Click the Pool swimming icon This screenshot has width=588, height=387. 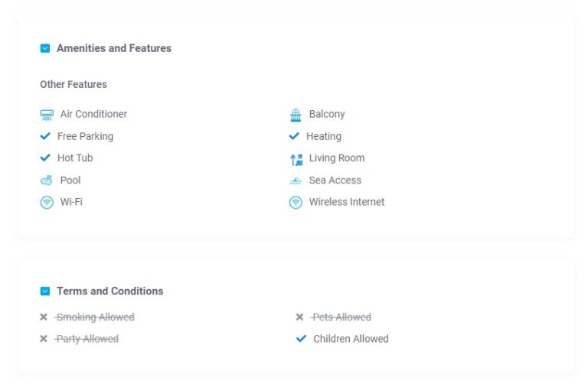click(x=47, y=180)
